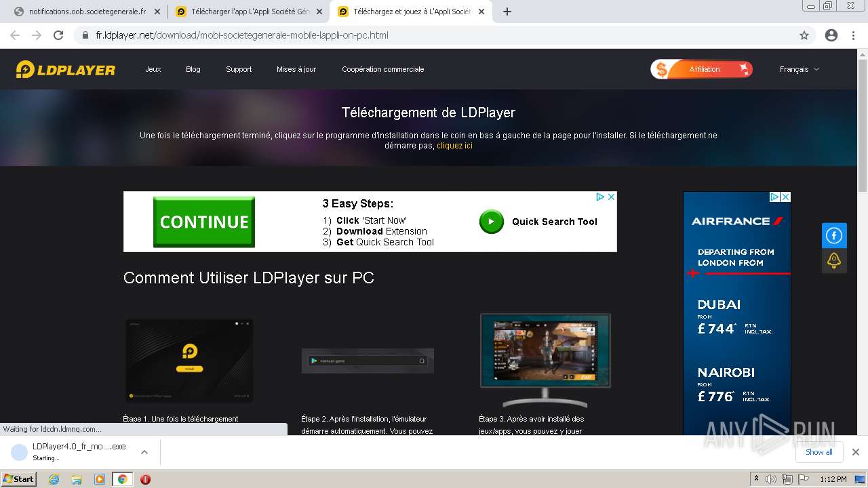This screenshot has width=868, height=488.
Task: Click the forward navigation arrow
Action: 37,35
